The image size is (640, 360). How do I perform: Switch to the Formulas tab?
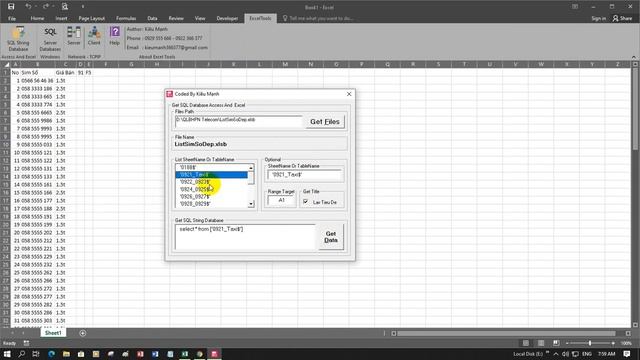coord(126,18)
